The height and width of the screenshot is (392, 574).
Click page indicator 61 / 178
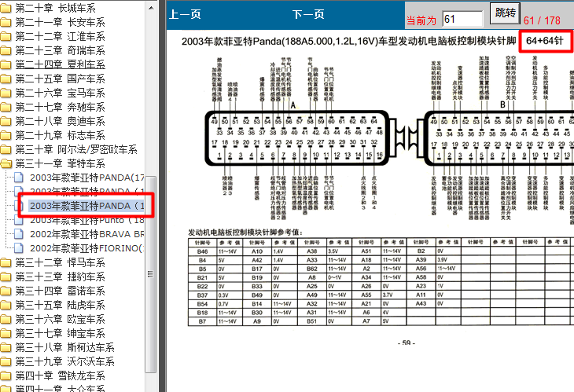[542, 20]
